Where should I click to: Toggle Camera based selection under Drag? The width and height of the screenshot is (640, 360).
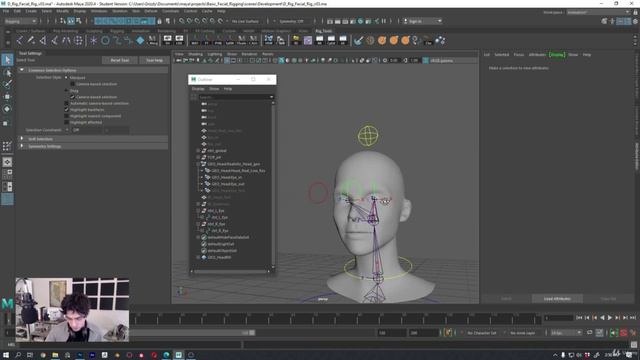pyautogui.click(x=72, y=97)
